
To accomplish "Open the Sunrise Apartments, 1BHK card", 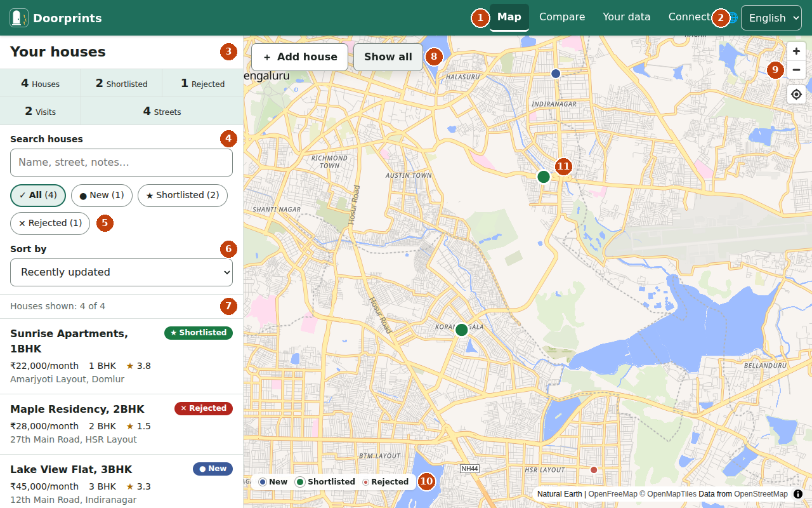I will [x=121, y=356].
